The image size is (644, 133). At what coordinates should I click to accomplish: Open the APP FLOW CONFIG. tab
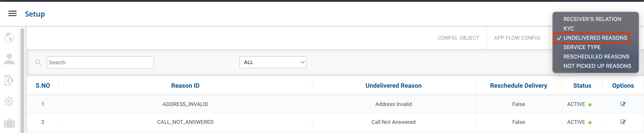tap(517, 38)
